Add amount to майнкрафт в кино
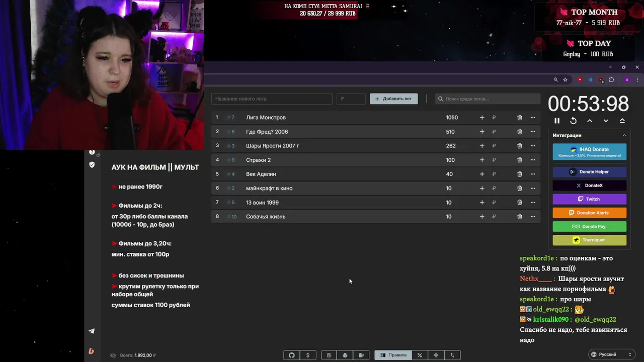Screen dimensions: 644x362 coord(482,188)
